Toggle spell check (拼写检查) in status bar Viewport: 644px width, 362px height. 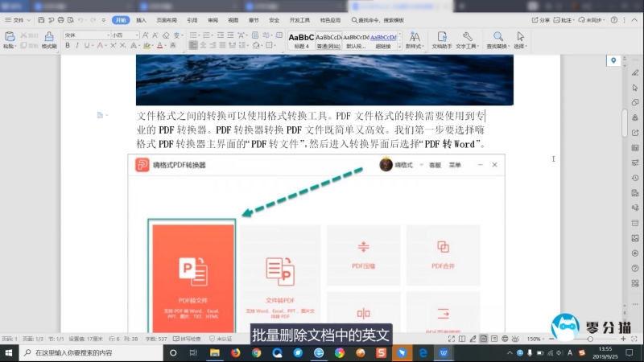187,339
